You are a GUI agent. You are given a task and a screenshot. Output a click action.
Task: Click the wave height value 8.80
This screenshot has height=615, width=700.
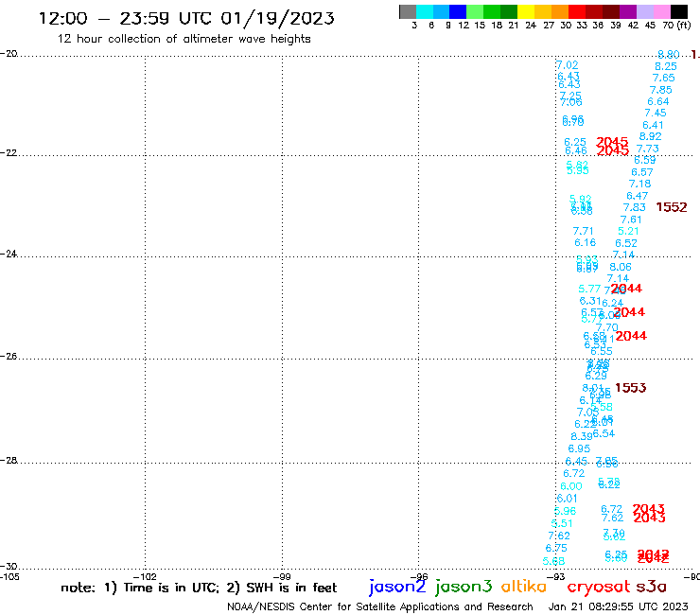coord(668,55)
